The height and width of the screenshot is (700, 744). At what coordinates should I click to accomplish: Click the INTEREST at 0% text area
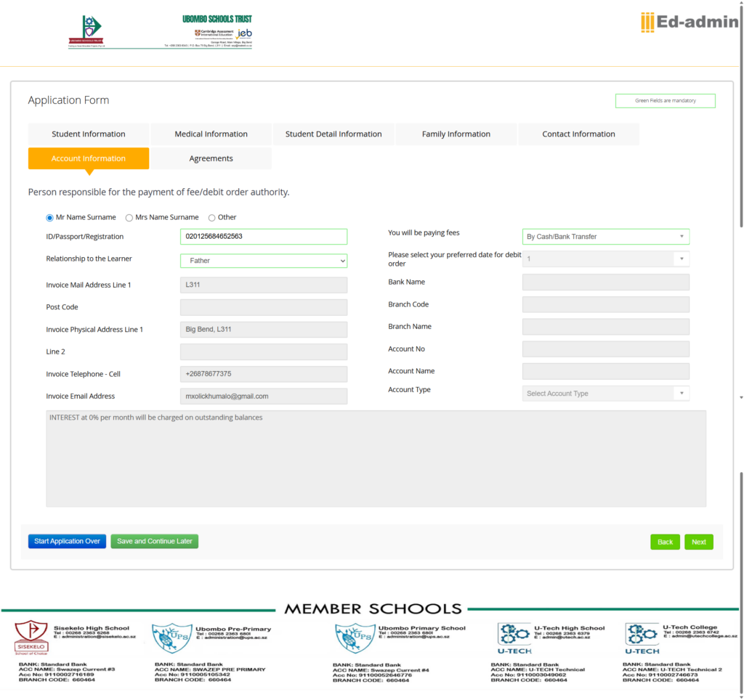pos(376,459)
